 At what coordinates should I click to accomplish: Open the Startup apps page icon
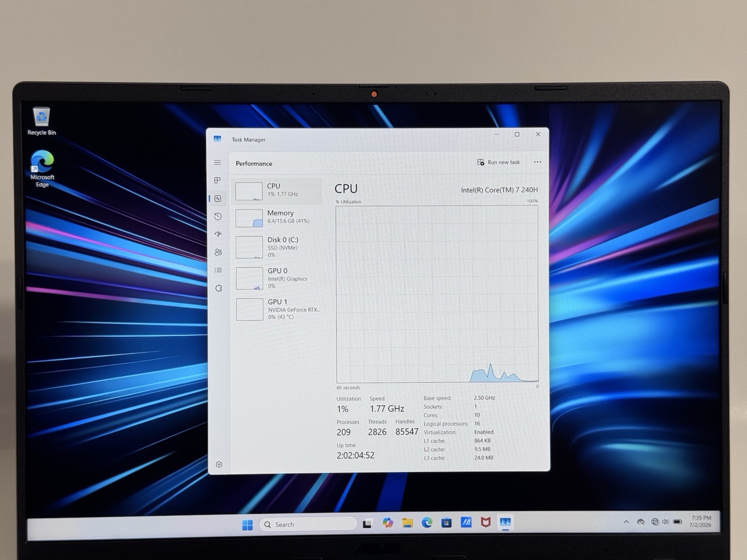pyautogui.click(x=218, y=234)
